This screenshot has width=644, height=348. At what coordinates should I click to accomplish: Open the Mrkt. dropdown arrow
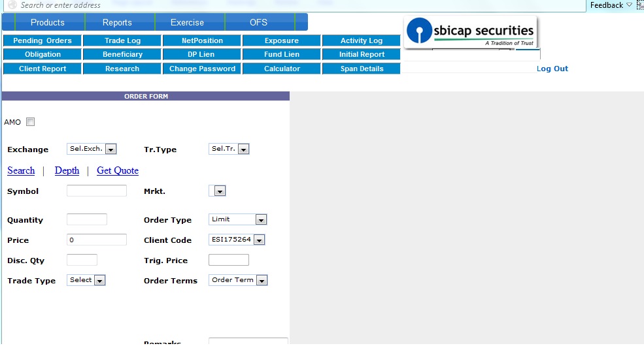[x=220, y=191]
